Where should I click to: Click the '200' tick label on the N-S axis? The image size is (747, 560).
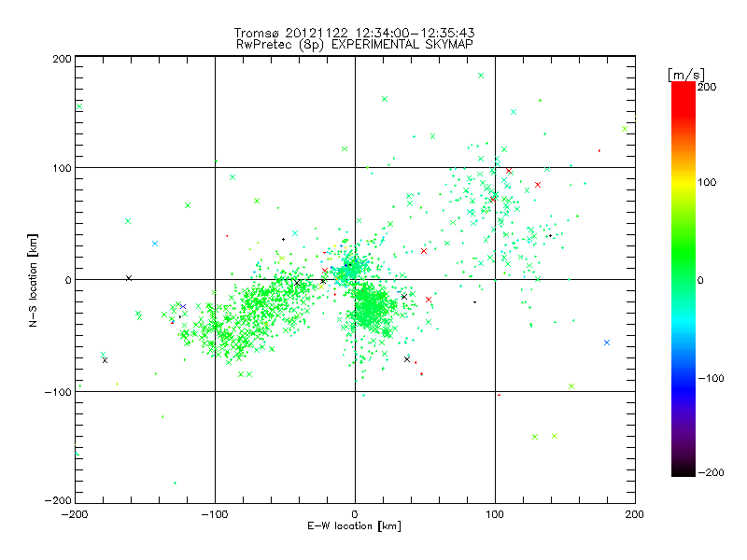(x=62, y=59)
